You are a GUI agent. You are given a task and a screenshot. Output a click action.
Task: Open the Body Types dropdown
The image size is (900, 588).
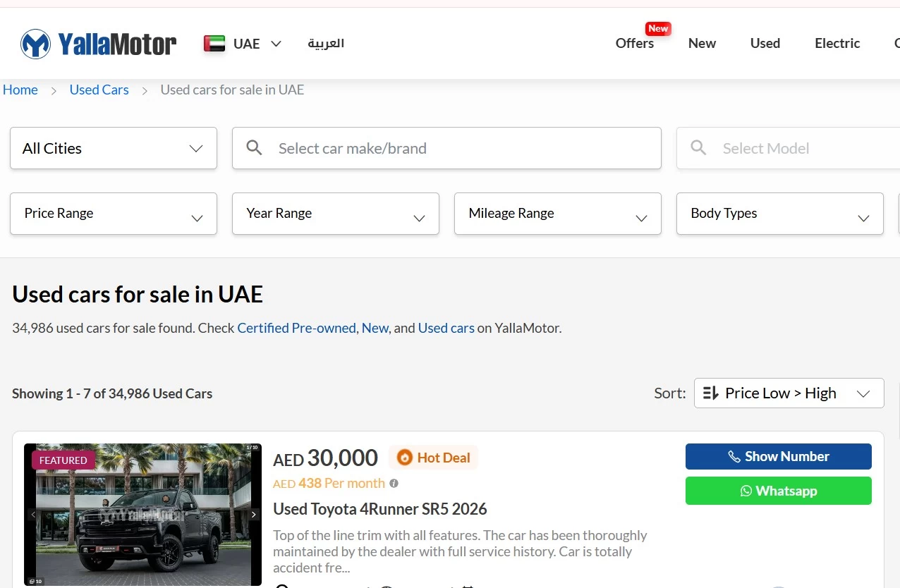point(779,214)
